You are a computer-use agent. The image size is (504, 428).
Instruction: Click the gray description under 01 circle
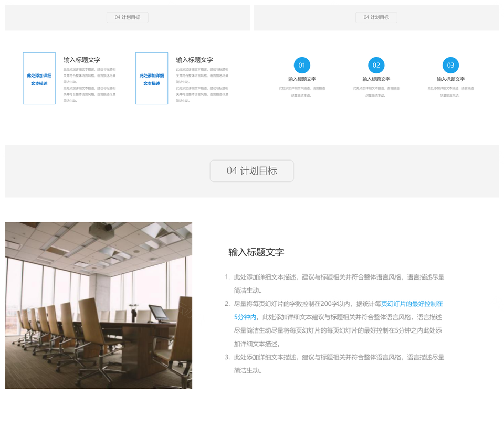pos(302,91)
